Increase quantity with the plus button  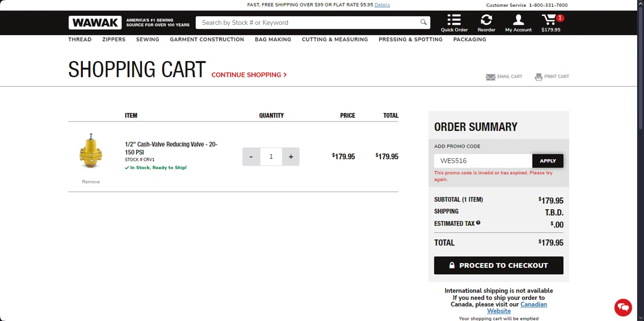(291, 157)
